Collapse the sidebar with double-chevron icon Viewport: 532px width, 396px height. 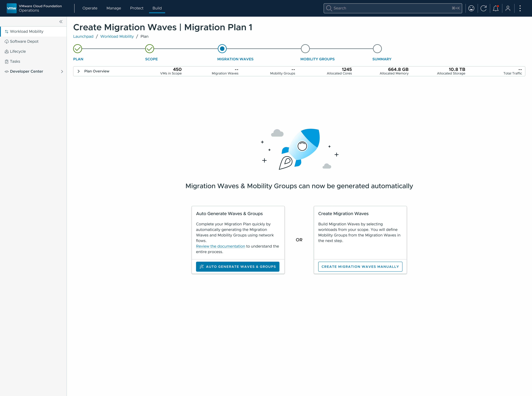(x=61, y=22)
